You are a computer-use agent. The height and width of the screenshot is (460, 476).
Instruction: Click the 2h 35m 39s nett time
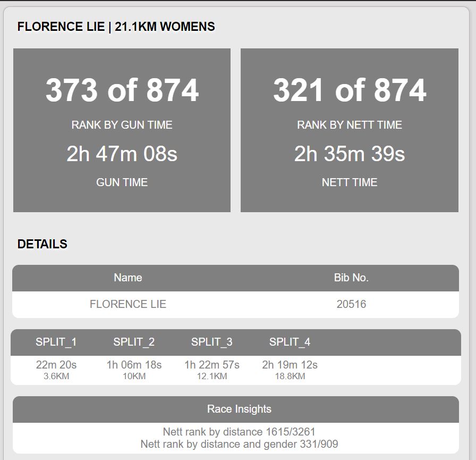point(350,154)
